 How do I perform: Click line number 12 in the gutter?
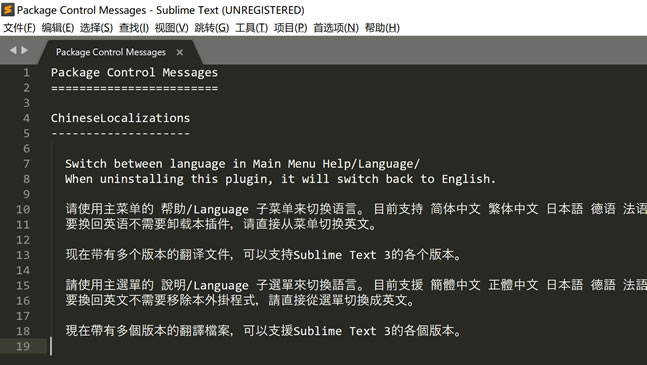click(x=23, y=240)
